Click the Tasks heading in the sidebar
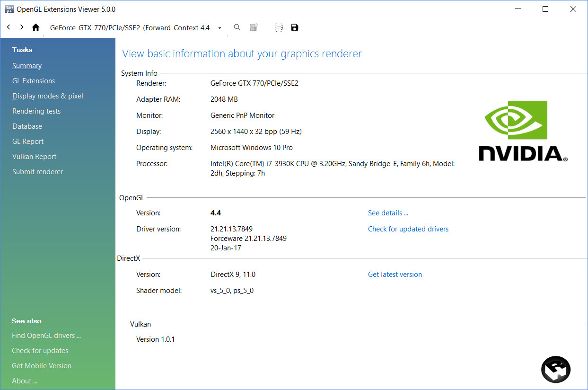The width and height of the screenshot is (588, 390). 22,50
